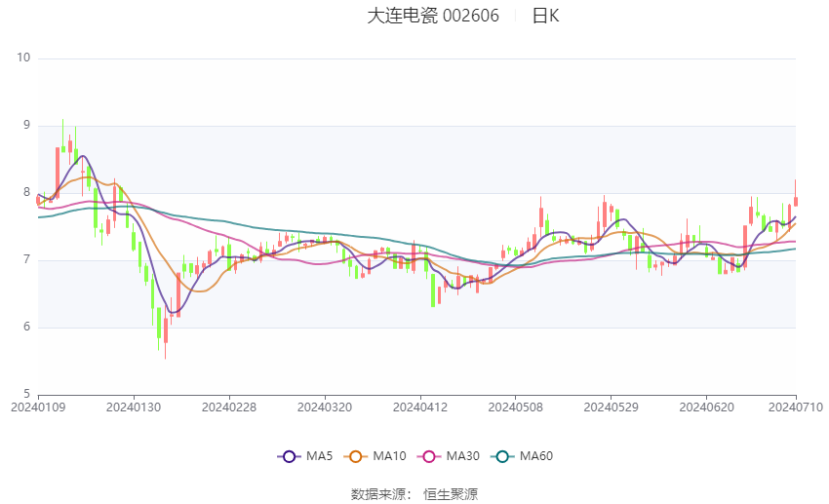The image size is (829, 504).
Task: Hide the MA60 line via its label
Action: (536, 456)
